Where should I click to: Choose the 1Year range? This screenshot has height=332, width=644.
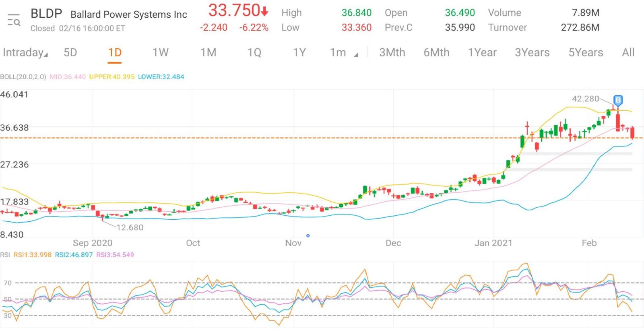pyautogui.click(x=482, y=53)
